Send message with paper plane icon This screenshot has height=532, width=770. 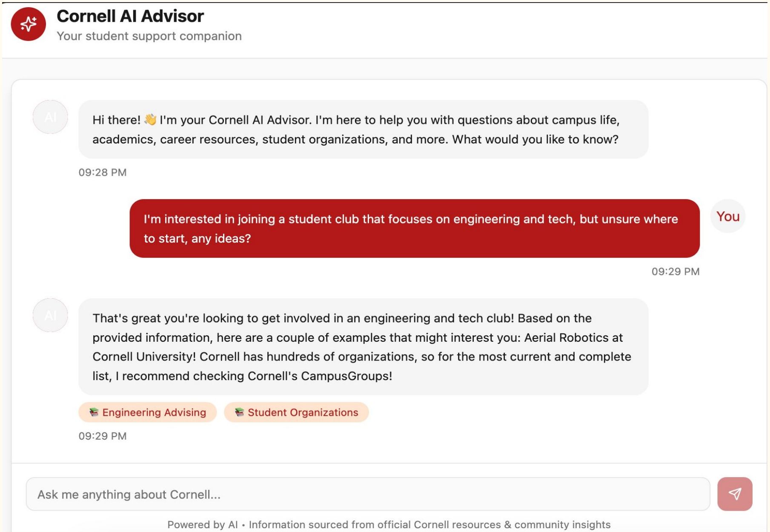pyautogui.click(x=735, y=494)
